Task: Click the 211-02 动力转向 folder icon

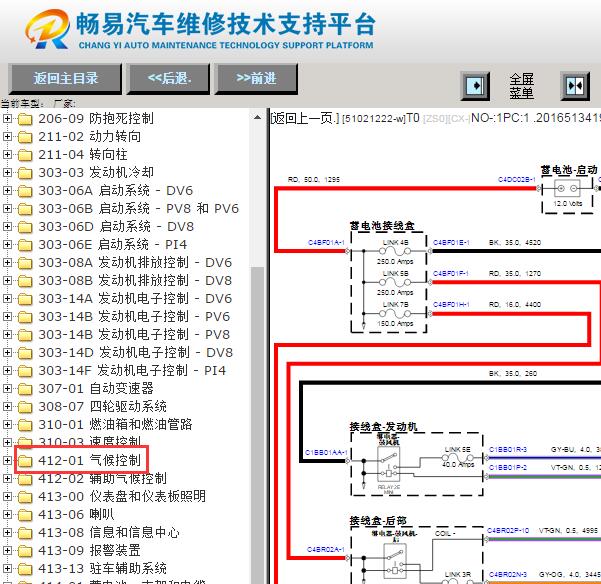Action: (25, 137)
